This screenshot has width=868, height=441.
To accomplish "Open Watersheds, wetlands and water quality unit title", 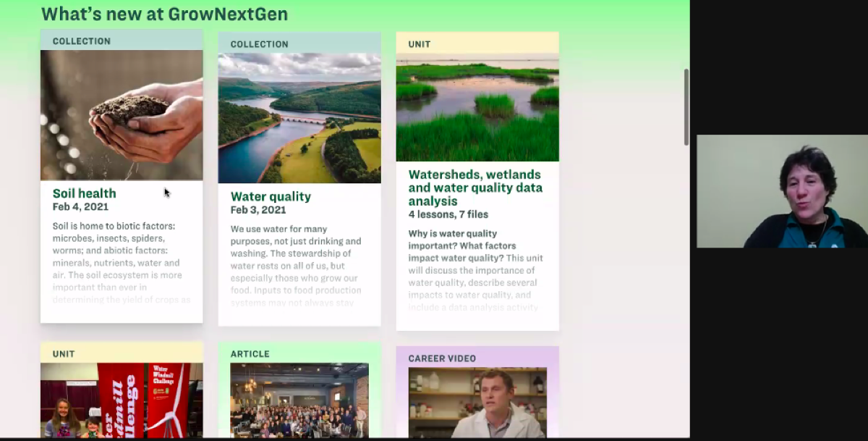I will tap(475, 188).
